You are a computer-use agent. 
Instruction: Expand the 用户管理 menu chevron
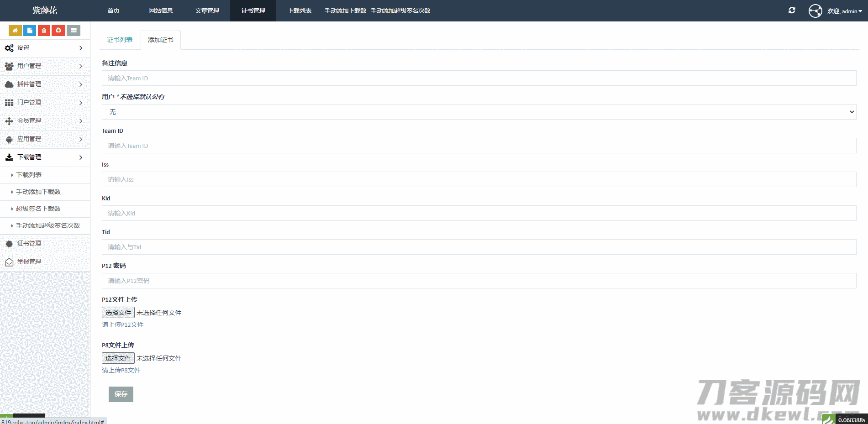point(81,66)
